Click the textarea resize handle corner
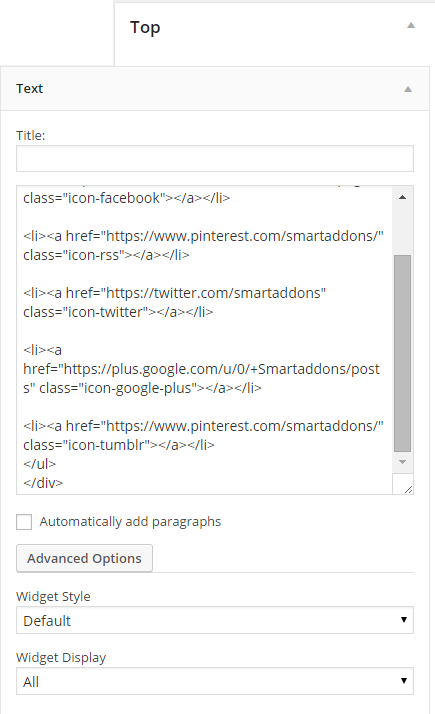 [408, 489]
